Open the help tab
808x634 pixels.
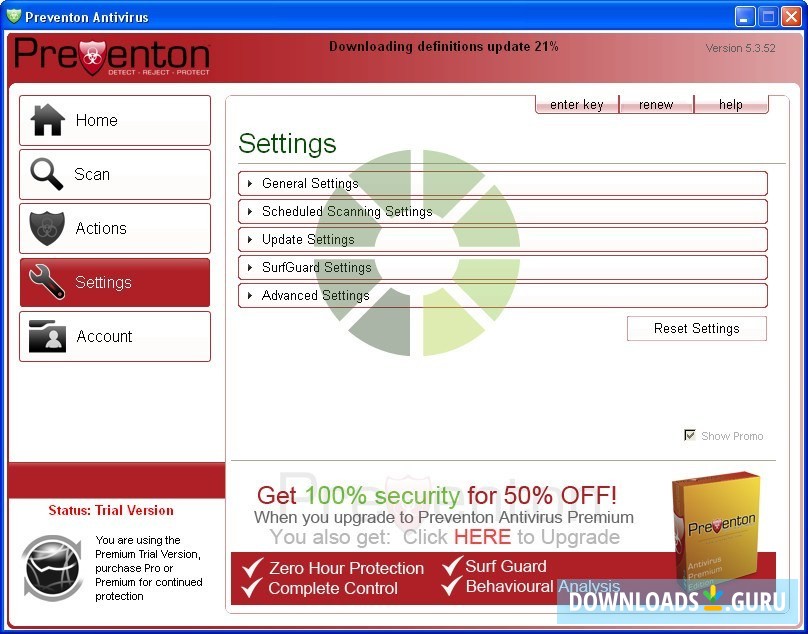(731, 105)
